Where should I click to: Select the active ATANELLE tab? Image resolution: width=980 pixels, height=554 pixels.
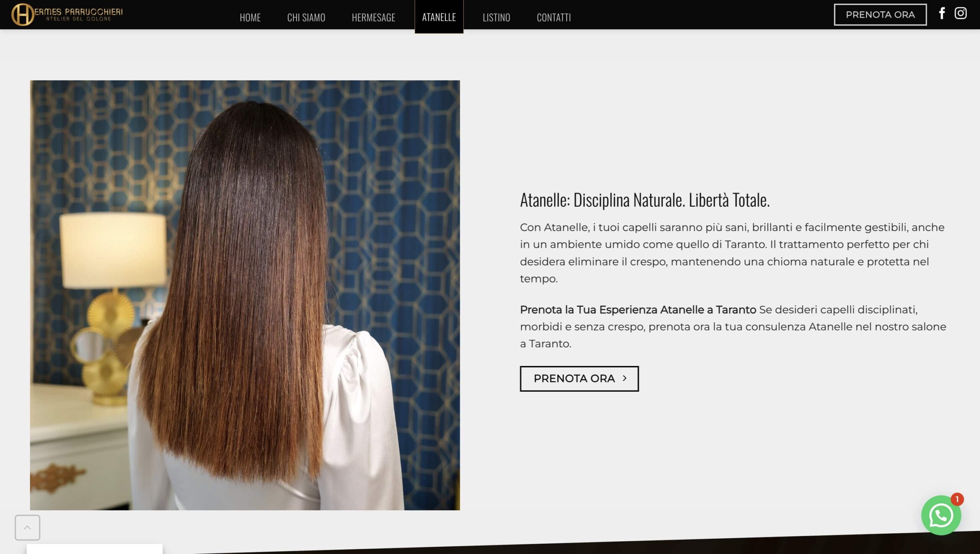pos(439,17)
